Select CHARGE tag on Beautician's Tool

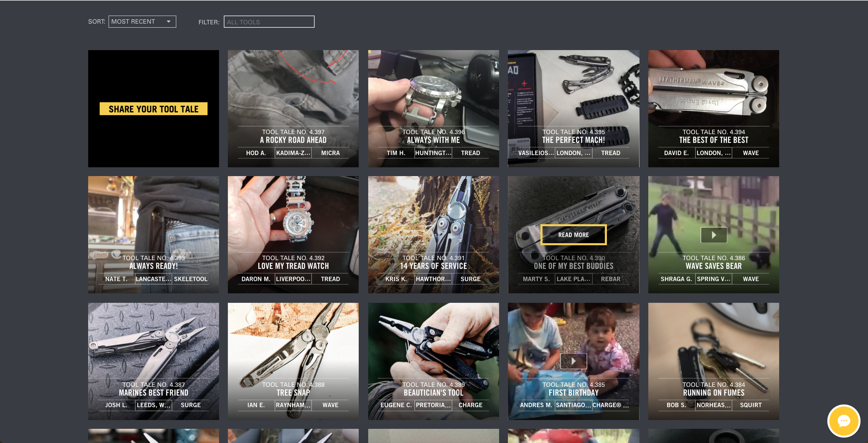[x=470, y=405]
